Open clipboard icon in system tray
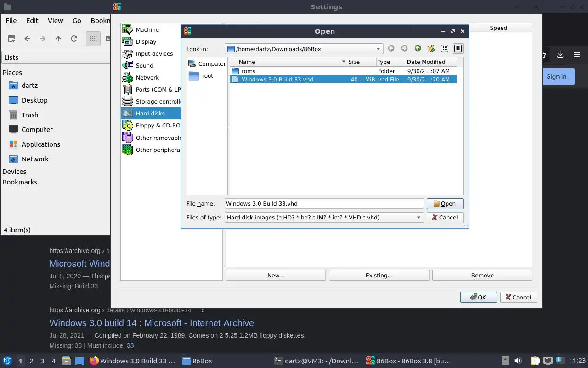 click(x=535, y=361)
